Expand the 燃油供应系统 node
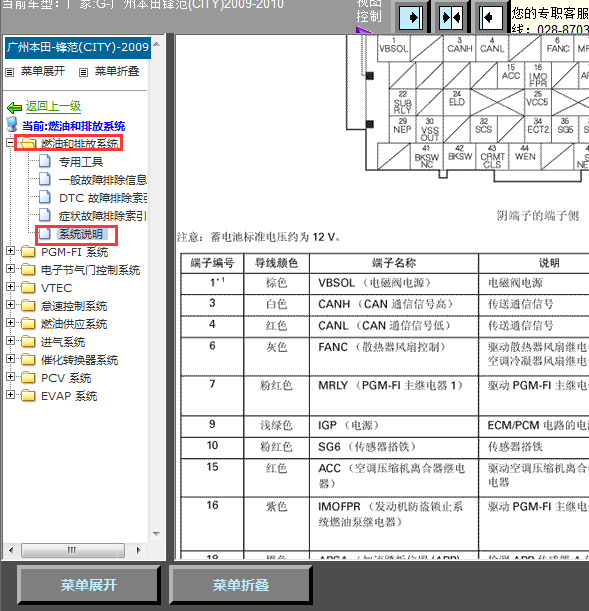This screenshot has height=611, width=589. click(11, 322)
